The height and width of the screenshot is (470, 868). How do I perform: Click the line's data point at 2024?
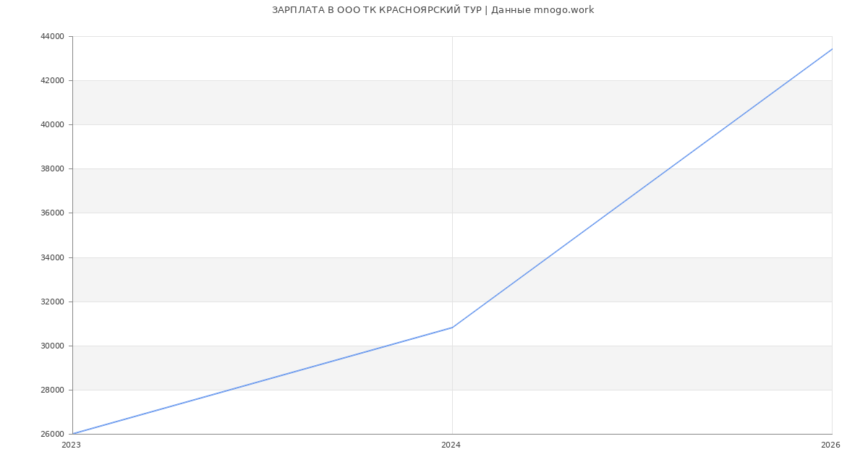tap(452, 328)
